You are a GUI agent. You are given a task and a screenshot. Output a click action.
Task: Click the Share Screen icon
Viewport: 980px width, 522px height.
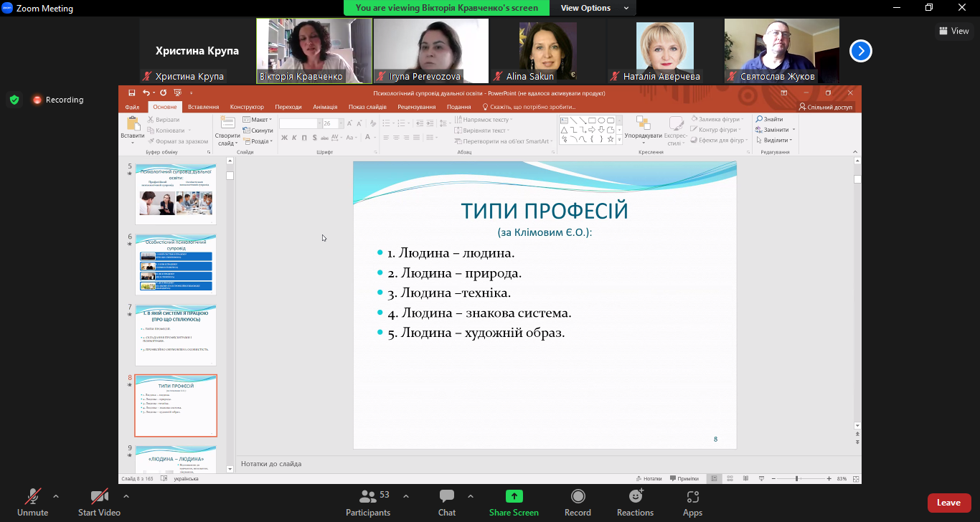pyautogui.click(x=514, y=497)
